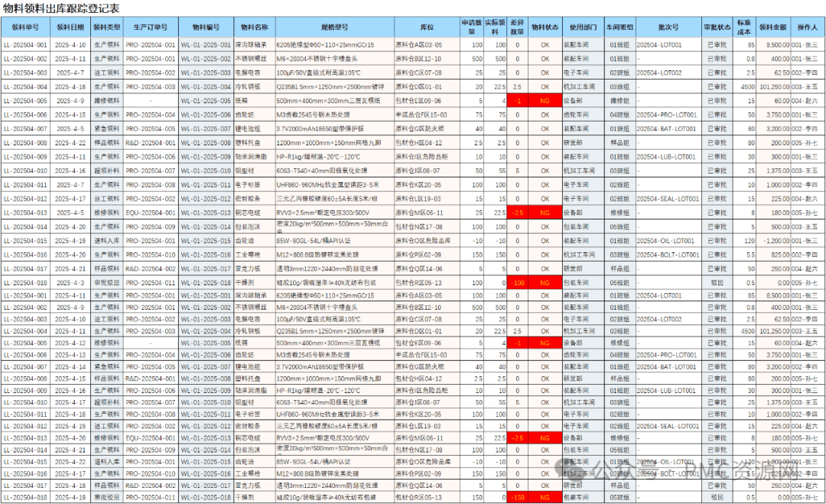Viewport: 826px width, 504px height.
Task: Click 退料入库 in the LL-202504-015 row dated 2025-4-22
Action: click(x=107, y=462)
